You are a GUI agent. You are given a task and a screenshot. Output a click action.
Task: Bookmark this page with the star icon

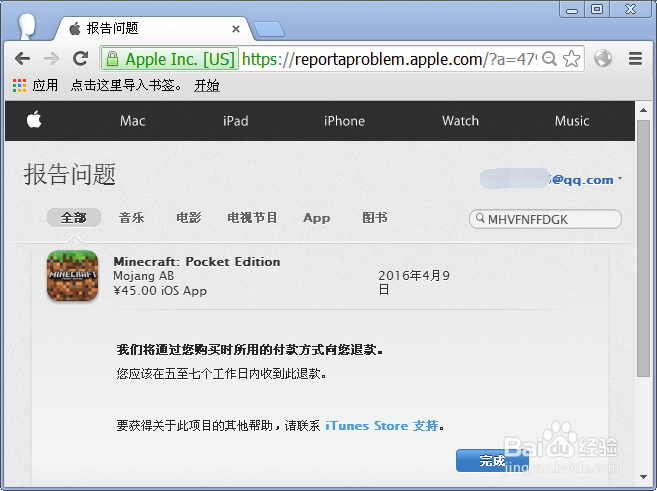point(572,59)
